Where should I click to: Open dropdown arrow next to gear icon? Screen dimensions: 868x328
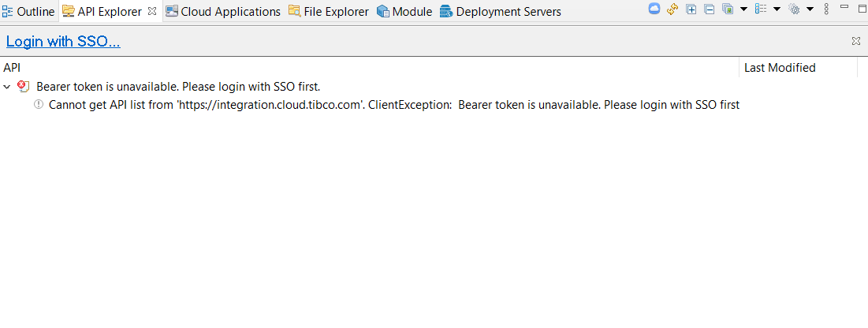pos(810,9)
